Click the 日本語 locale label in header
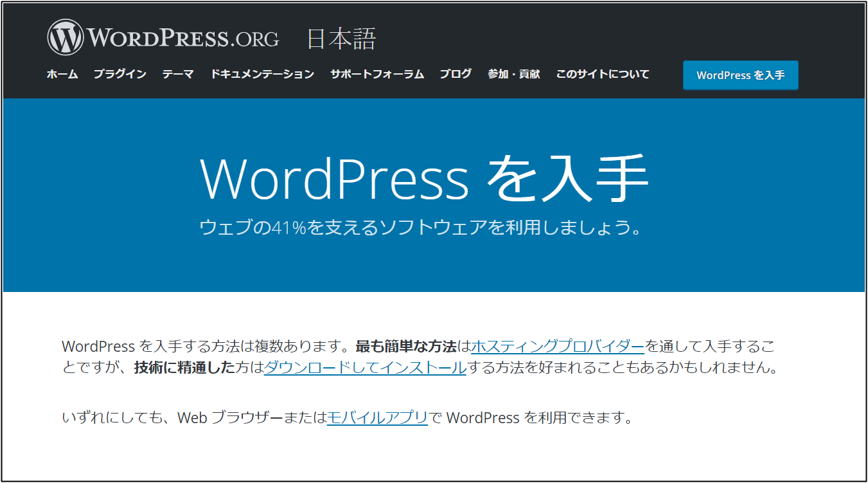This screenshot has width=868, height=483. click(341, 39)
